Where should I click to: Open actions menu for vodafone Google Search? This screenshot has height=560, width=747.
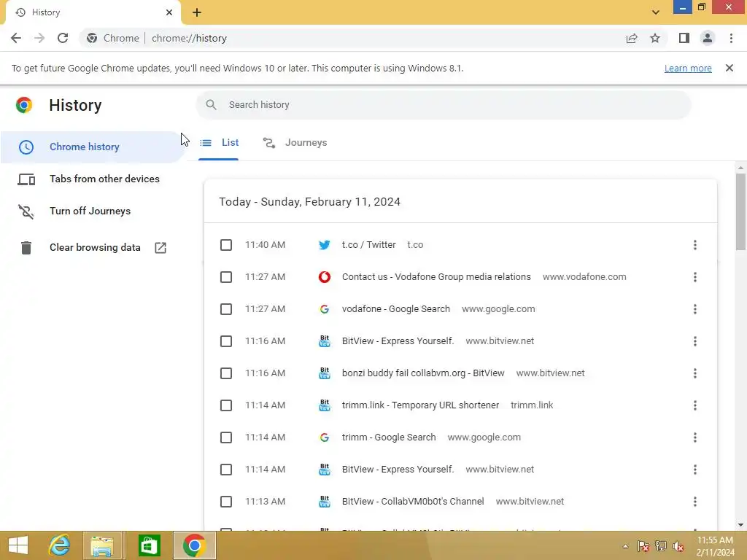(695, 309)
